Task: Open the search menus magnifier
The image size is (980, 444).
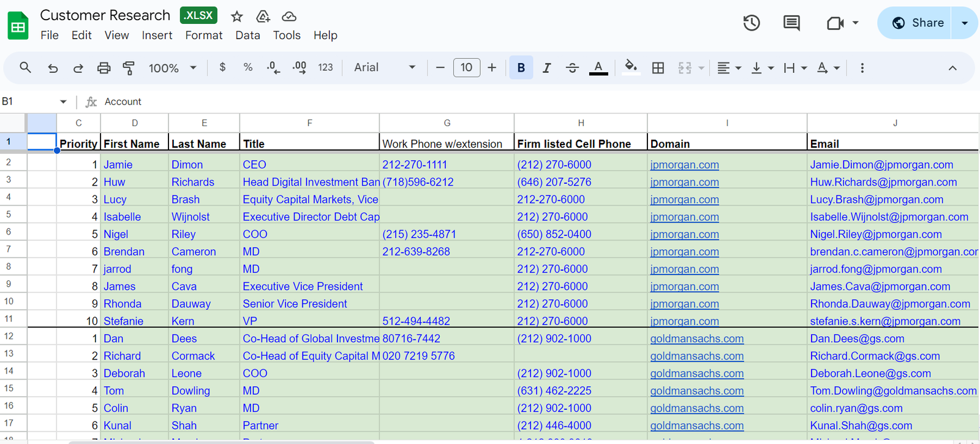Action: click(25, 67)
